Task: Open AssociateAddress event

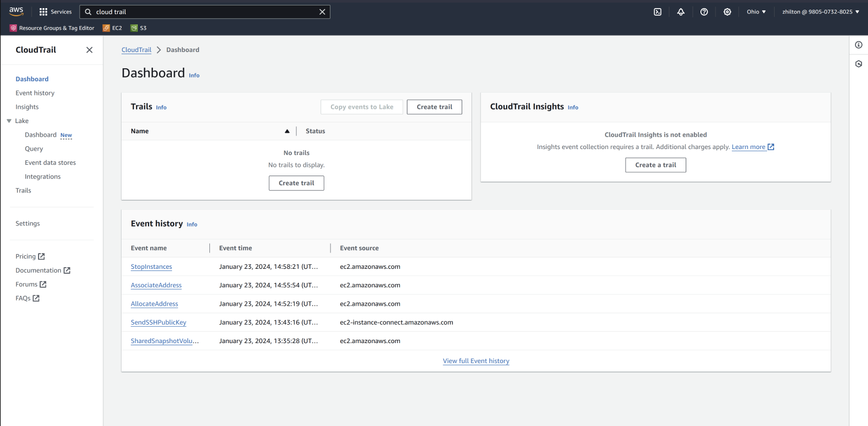Action: click(156, 285)
